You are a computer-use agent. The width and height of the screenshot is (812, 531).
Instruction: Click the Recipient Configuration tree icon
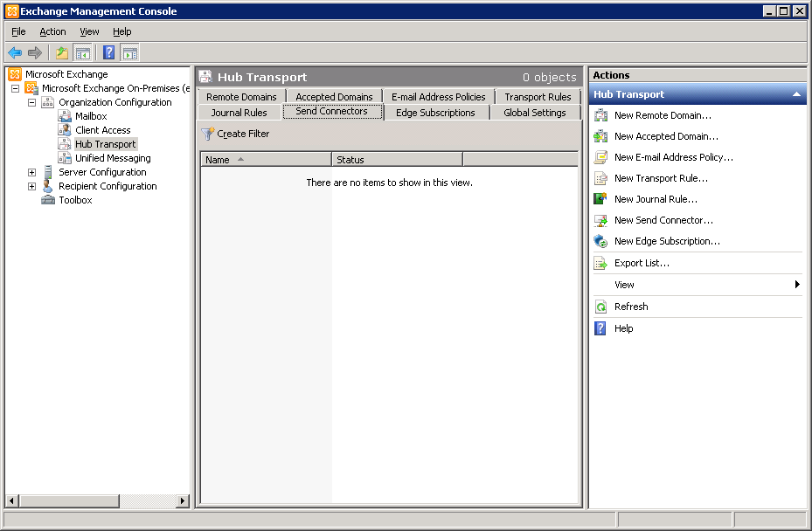pyautogui.click(x=48, y=186)
